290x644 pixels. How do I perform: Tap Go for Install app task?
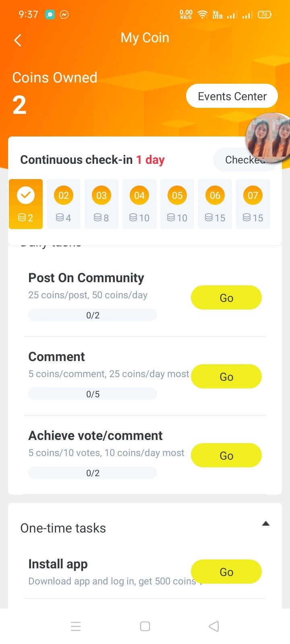coord(226,572)
